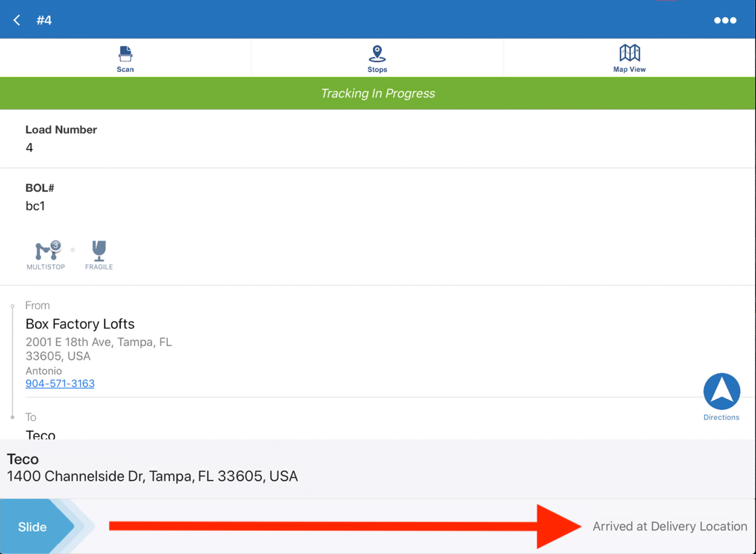Call the phone number 904-571-3163
Image resolution: width=756 pixels, height=554 pixels.
point(60,383)
